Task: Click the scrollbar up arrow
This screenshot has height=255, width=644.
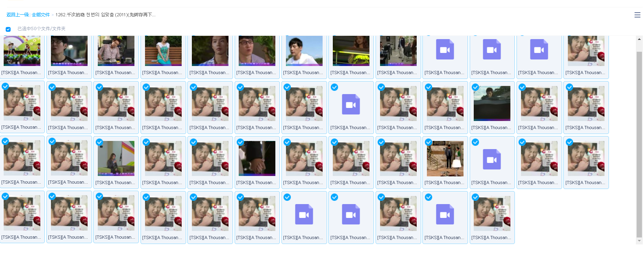Action: tap(639, 40)
